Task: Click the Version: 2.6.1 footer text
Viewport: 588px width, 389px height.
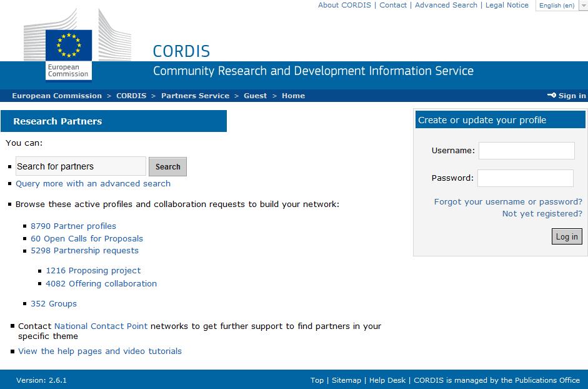Action: [41, 380]
